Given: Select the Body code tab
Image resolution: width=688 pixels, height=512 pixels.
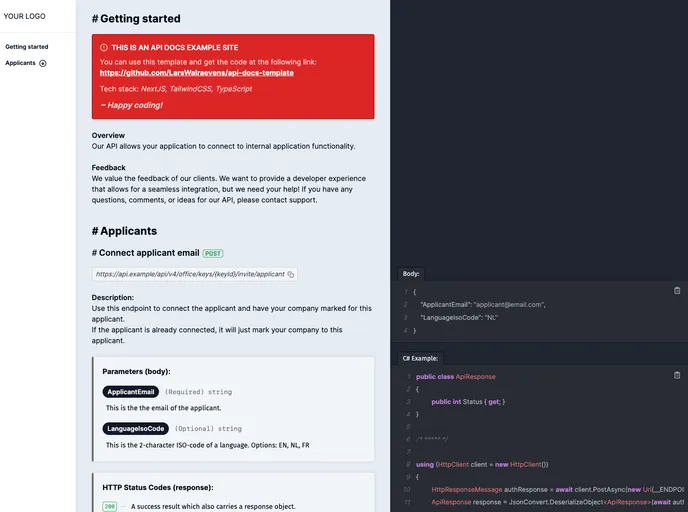Looking at the screenshot, I should [x=411, y=273].
